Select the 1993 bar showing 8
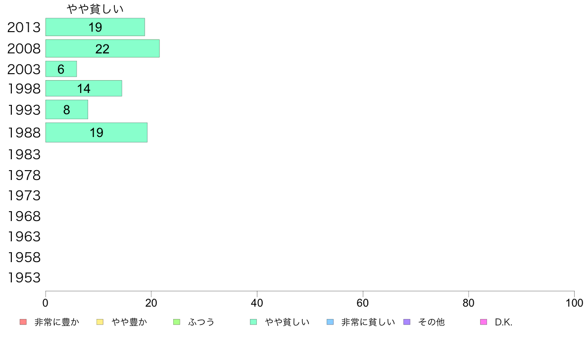Image resolution: width=588 pixels, height=364 pixels. tap(67, 109)
